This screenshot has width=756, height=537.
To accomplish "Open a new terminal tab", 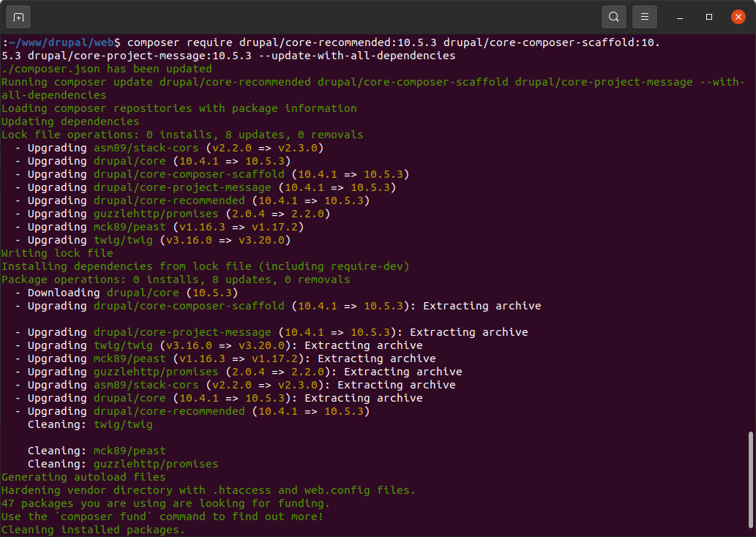I will (x=18, y=16).
